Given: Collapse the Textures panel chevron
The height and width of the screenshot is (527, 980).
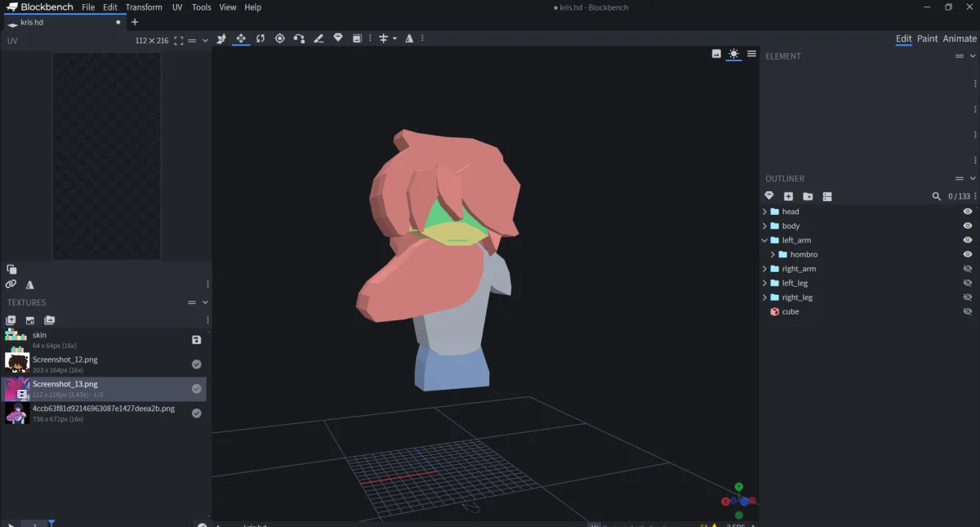Looking at the screenshot, I should [x=205, y=302].
